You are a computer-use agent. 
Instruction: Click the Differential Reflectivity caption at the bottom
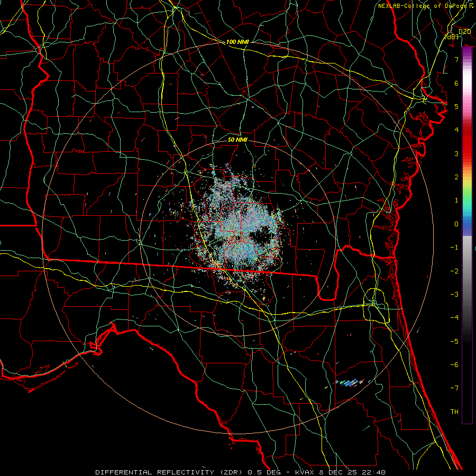(240, 472)
